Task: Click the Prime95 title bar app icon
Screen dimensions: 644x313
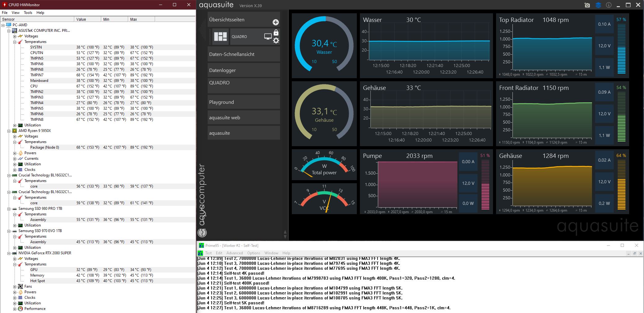Action: (x=201, y=245)
